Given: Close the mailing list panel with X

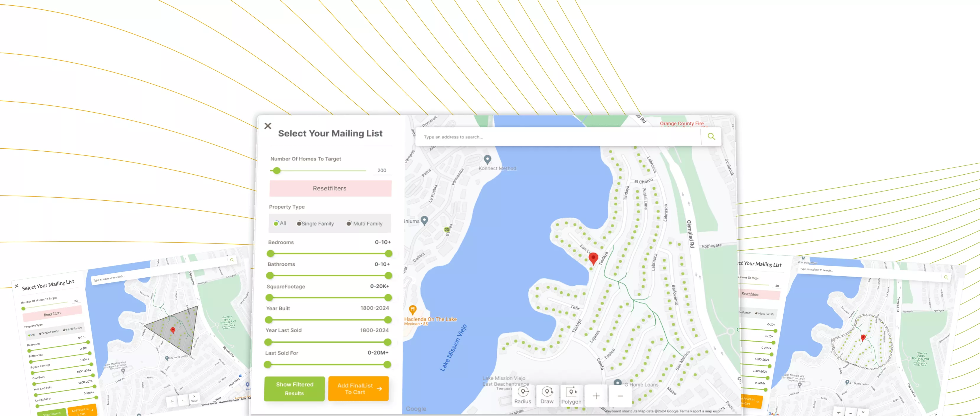Looking at the screenshot, I should [268, 126].
